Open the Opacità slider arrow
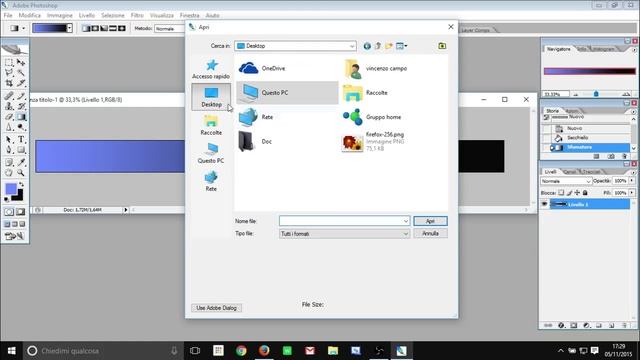 (632, 180)
